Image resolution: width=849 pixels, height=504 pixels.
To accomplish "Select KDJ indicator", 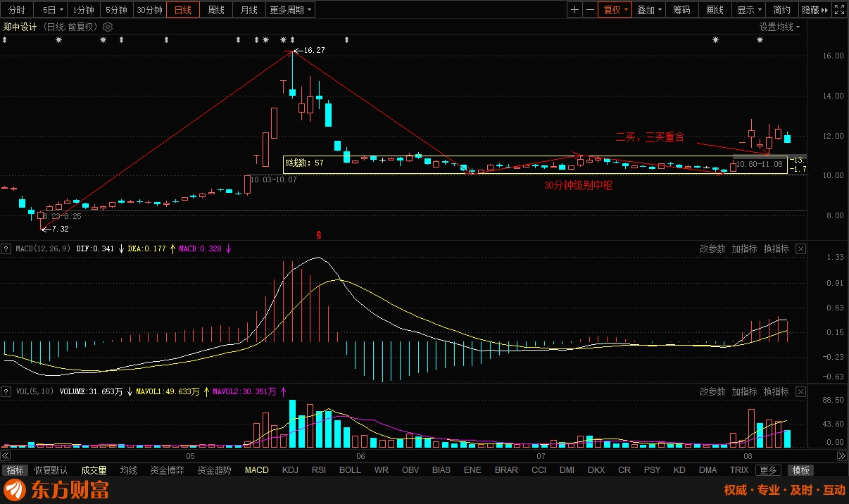I will tap(290, 470).
